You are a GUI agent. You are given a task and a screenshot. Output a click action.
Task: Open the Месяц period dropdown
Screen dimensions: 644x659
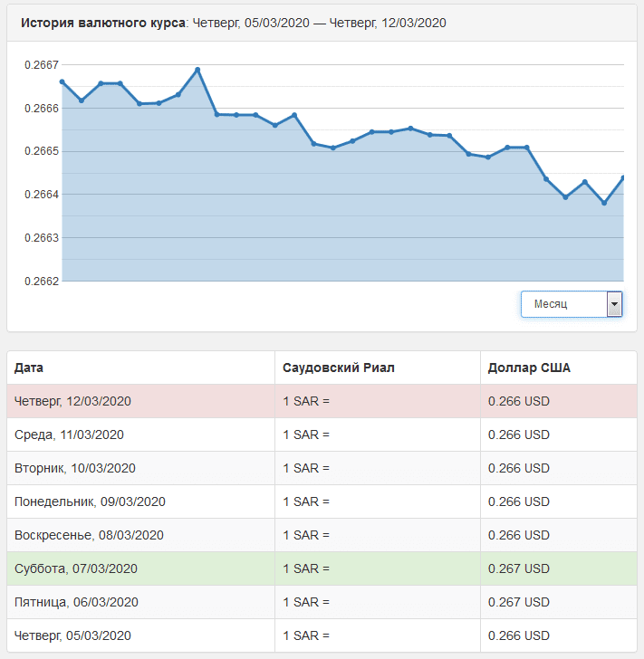pyautogui.click(x=563, y=304)
